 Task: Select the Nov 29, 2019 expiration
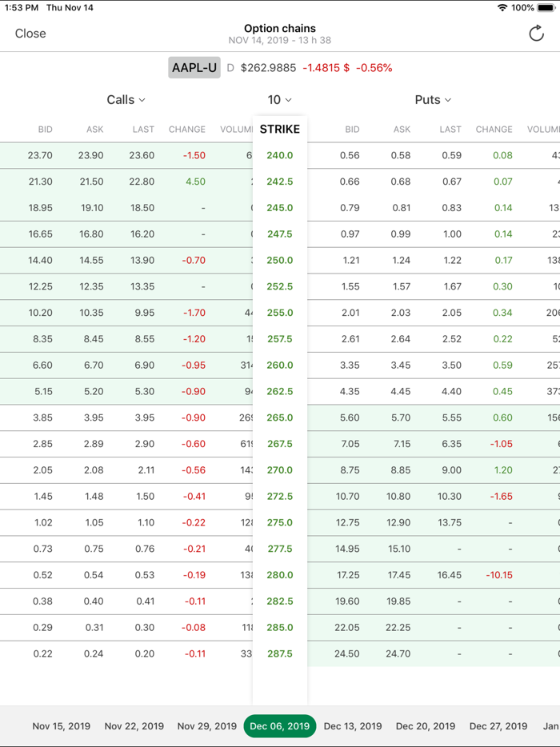(x=206, y=725)
